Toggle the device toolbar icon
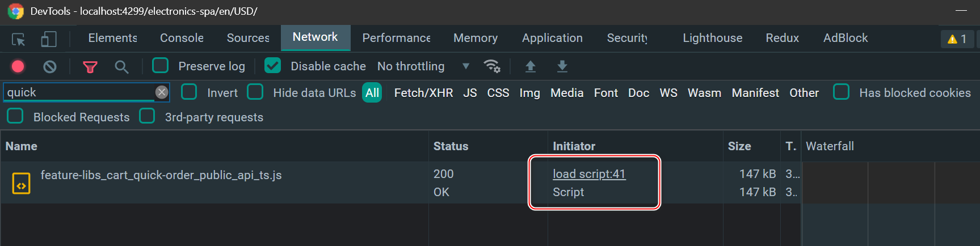Screen dimensions: 980x246 click(49, 39)
